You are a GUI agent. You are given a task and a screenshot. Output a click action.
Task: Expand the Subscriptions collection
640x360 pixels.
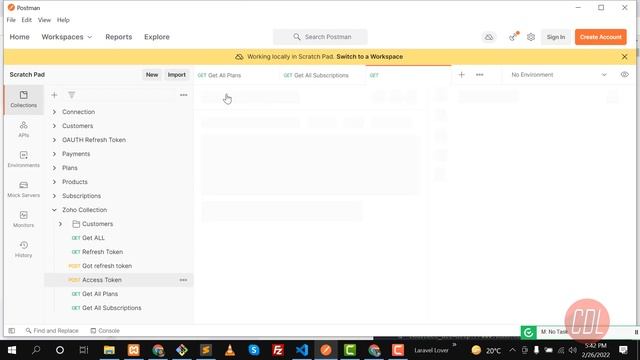pos(54,196)
